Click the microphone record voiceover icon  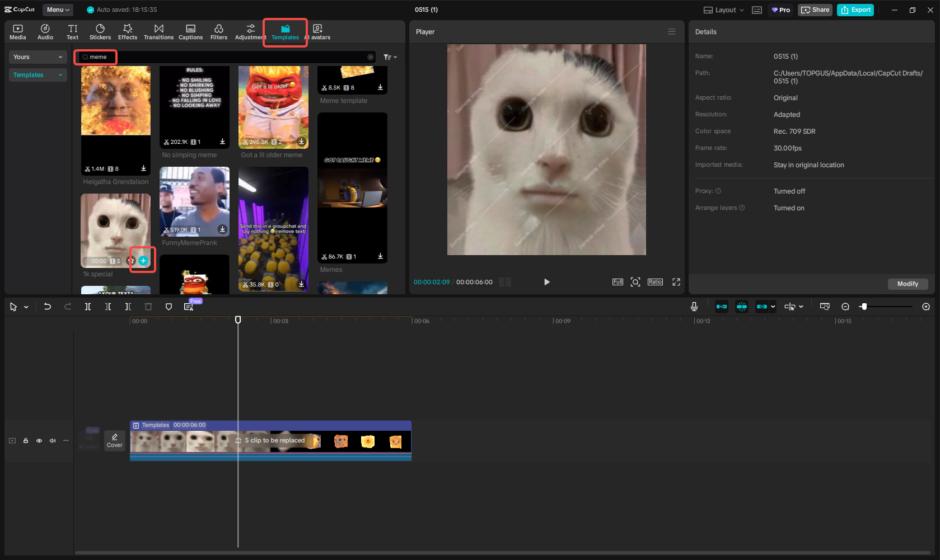[694, 307]
